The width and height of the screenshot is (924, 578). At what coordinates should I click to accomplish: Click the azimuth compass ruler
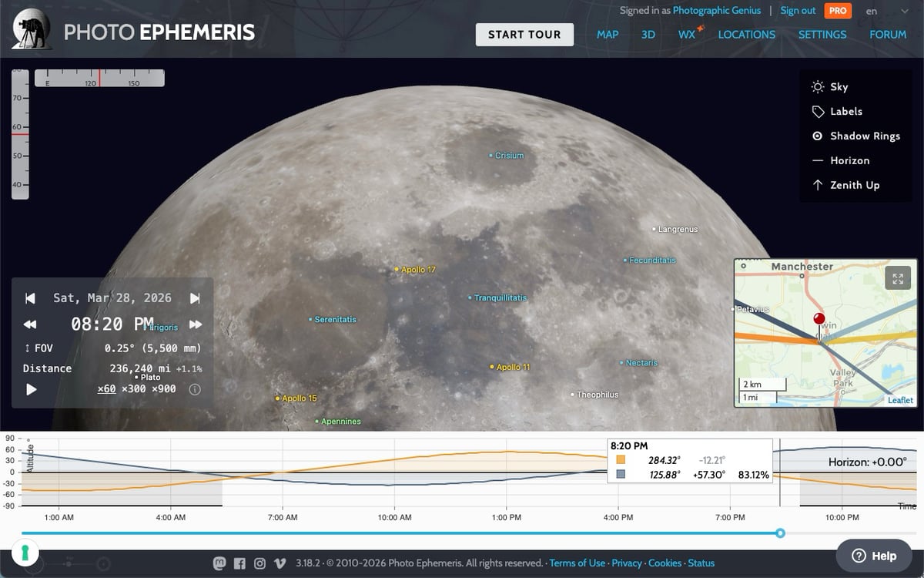pyautogui.click(x=99, y=78)
